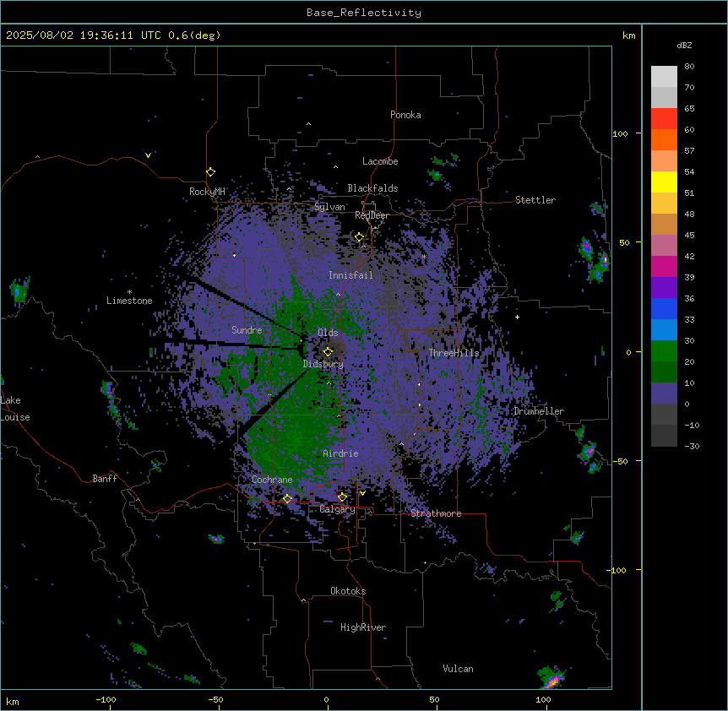
Task: Click the Ponoka city label
Action: point(405,115)
